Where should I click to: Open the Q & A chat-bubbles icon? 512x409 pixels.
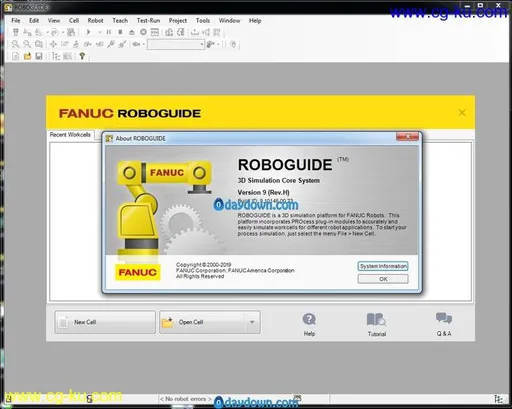click(444, 318)
